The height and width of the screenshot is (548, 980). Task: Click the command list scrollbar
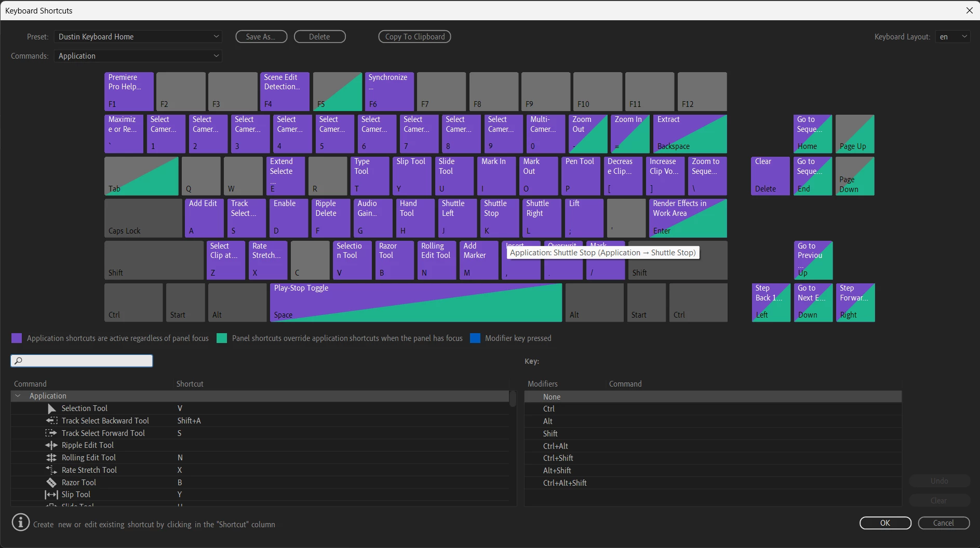tap(513, 399)
